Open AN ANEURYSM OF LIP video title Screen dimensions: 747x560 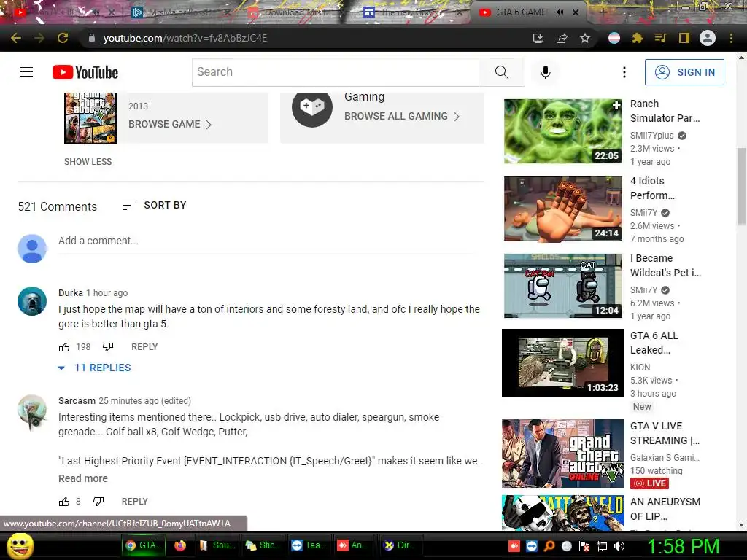click(x=665, y=509)
